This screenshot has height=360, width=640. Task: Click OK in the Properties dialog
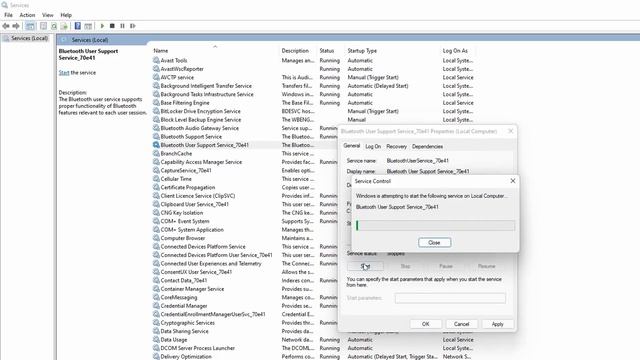pos(425,324)
